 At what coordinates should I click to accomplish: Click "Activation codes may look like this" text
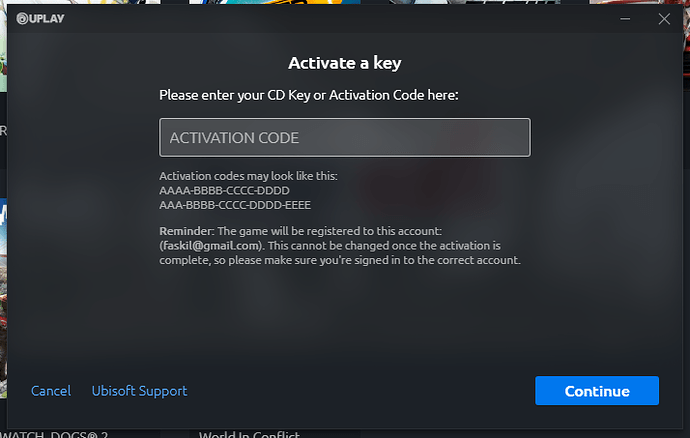point(248,176)
